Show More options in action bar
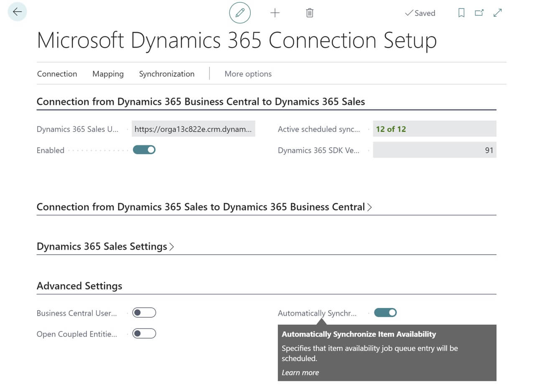 [x=248, y=74]
